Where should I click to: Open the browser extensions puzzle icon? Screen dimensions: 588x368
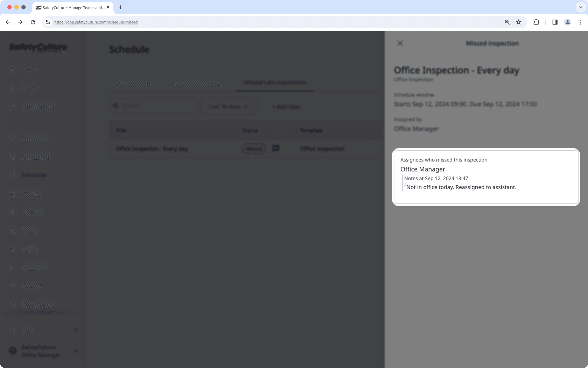point(536,22)
